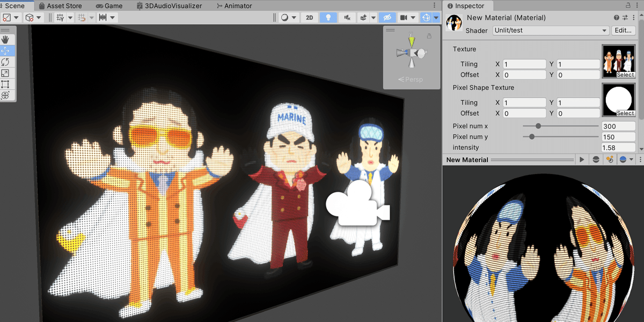644x322 pixels.
Task: Expand the grid axis dropdown arrow
Action: click(x=70, y=17)
